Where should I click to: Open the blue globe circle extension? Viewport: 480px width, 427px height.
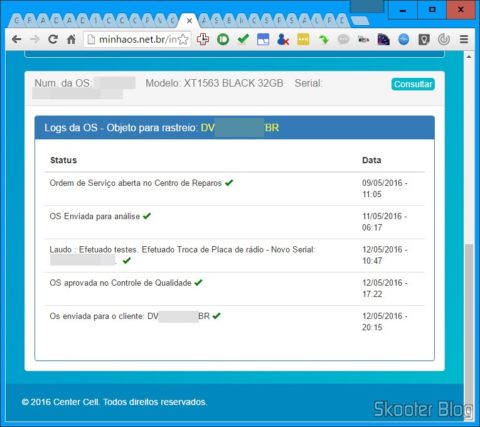coord(404,39)
